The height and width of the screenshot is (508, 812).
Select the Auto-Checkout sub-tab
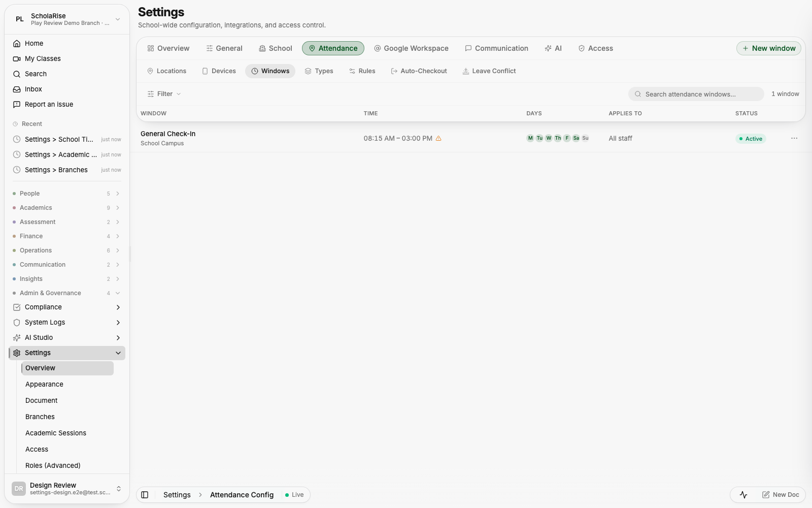(x=419, y=71)
